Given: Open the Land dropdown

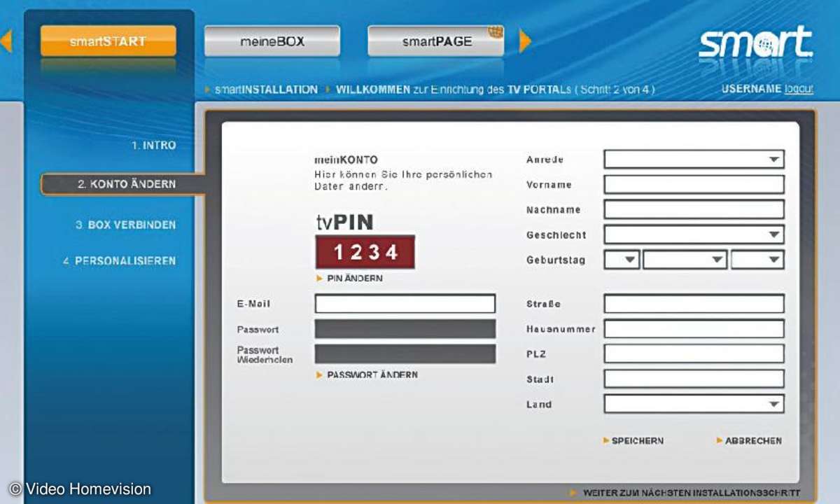Looking at the screenshot, I should 694,404.
